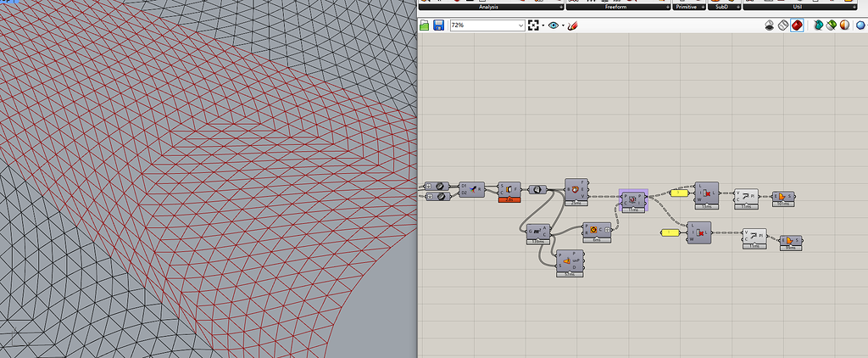Enable the shaded red preview mode button
This screenshot has height=358, width=868.
pos(797,25)
